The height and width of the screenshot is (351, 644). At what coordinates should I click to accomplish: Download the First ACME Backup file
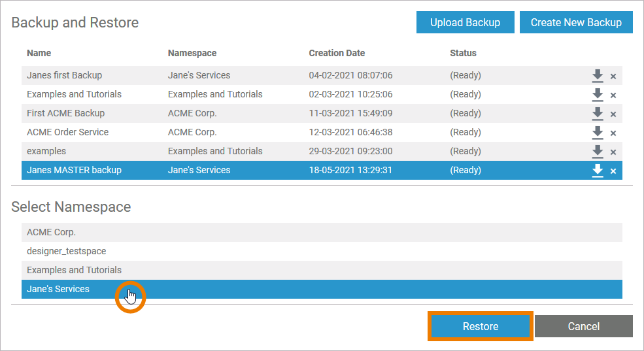(597, 114)
